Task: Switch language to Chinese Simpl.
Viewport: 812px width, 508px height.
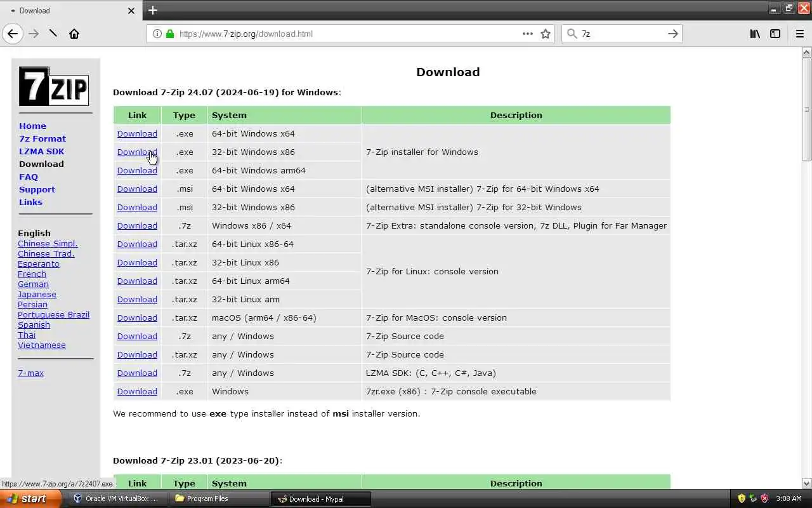Action: pos(48,243)
